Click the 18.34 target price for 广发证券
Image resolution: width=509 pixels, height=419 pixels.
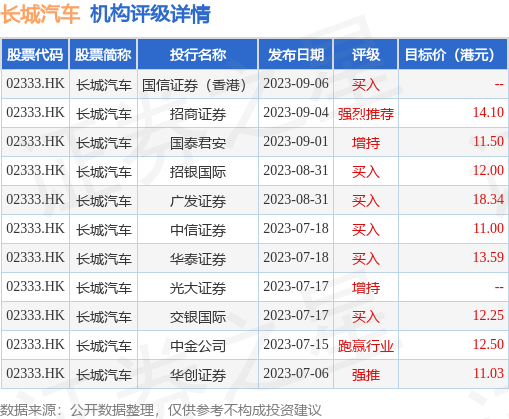pos(488,200)
